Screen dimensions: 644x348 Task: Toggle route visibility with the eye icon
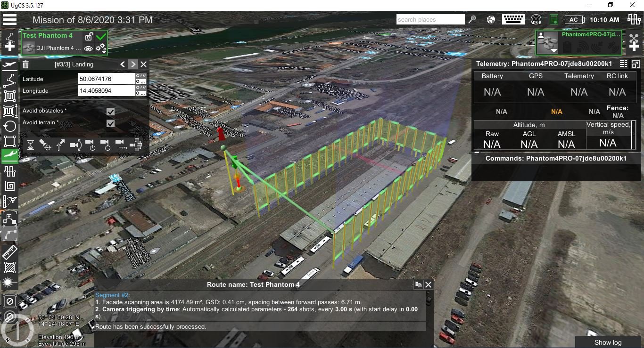tap(88, 49)
